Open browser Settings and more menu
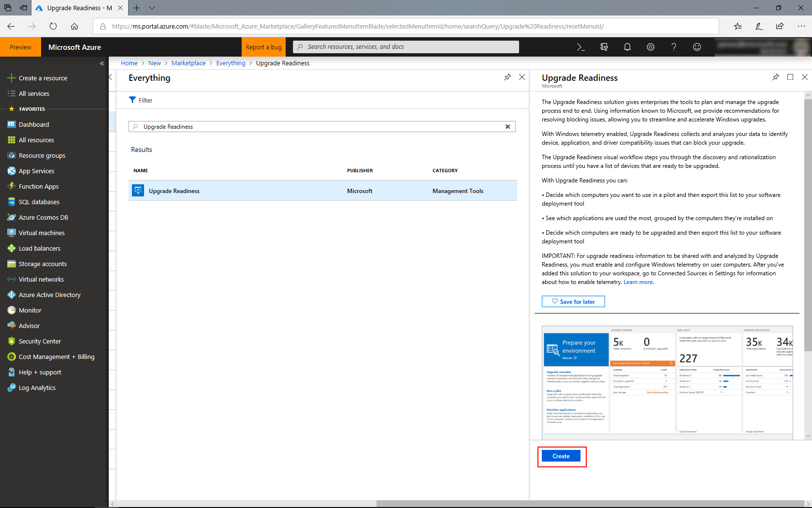 (801, 26)
